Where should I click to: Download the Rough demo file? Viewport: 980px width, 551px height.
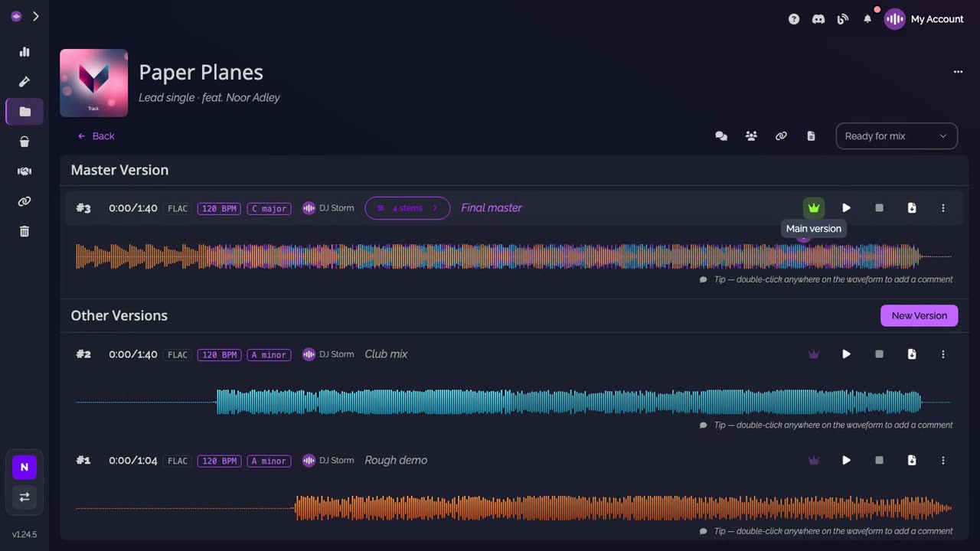[911, 461]
